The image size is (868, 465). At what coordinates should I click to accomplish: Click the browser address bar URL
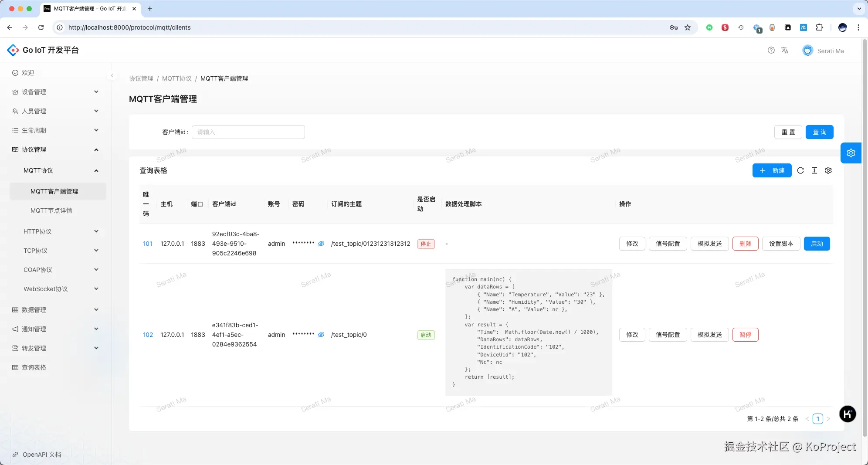click(x=129, y=27)
